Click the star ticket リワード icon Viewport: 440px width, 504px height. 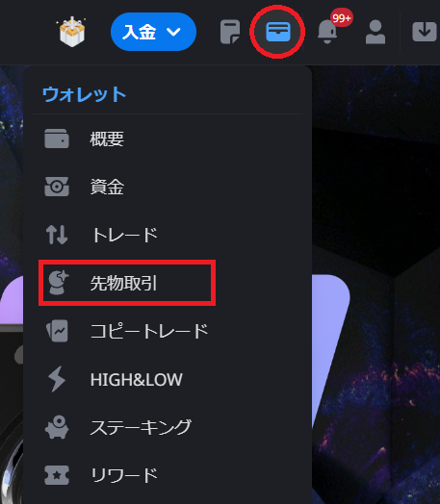tap(57, 475)
